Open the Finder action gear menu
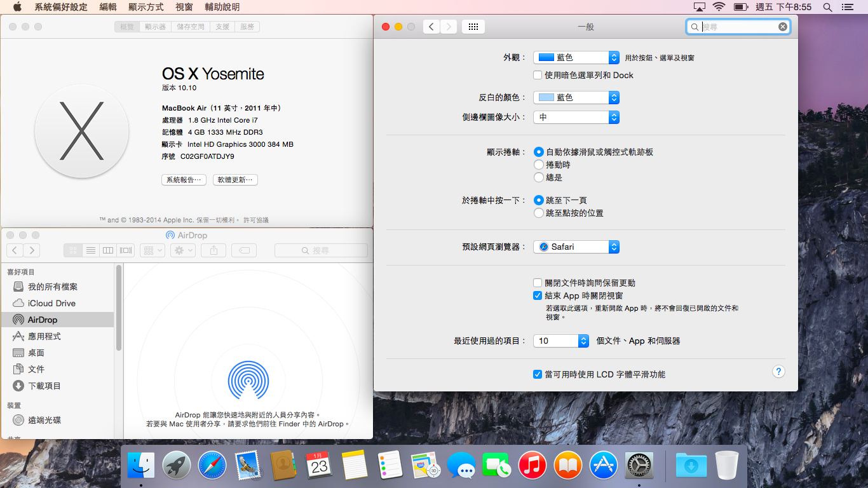The height and width of the screenshot is (488, 868). coord(183,250)
